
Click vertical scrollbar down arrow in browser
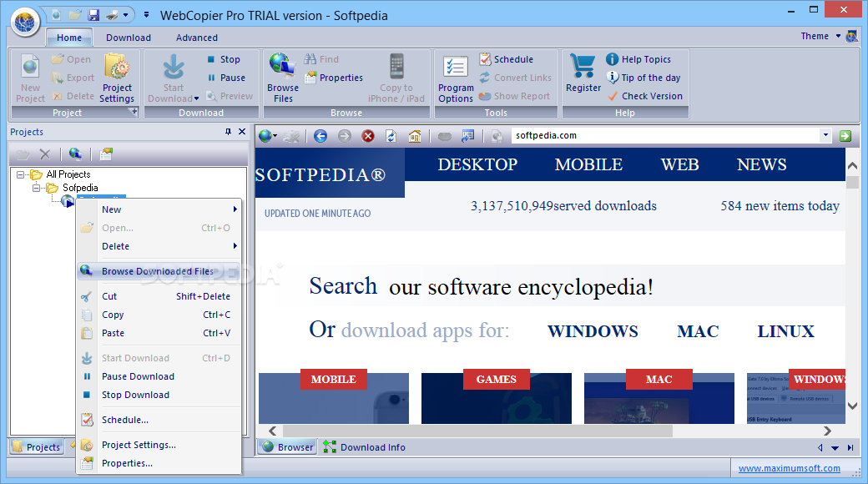pyautogui.click(x=852, y=406)
